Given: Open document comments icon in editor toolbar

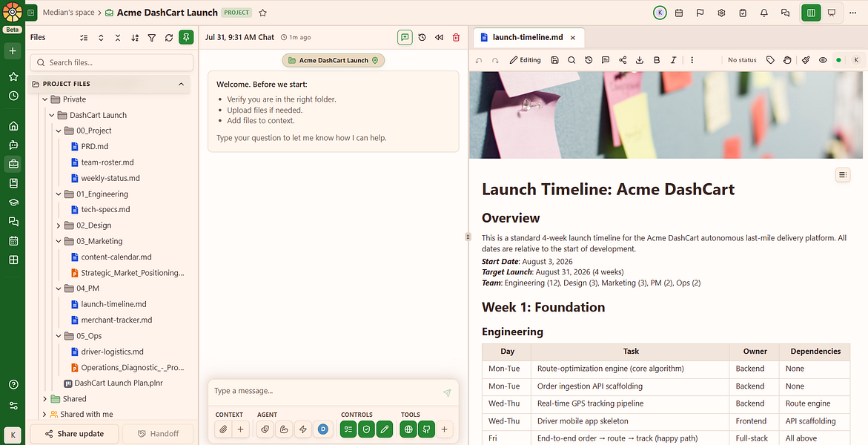Looking at the screenshot, I should [x=606, y=60].
